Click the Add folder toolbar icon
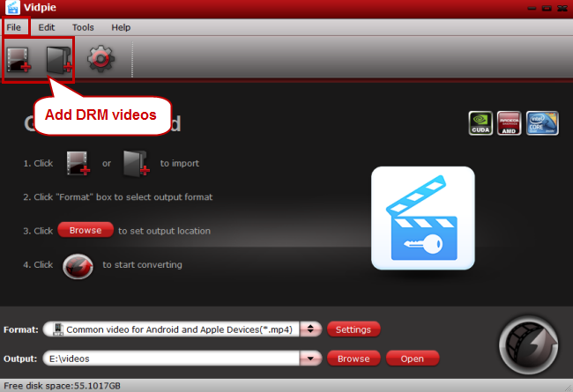This screenshot has width=573, height=392. pyautogui.click(x=59, y=60)
